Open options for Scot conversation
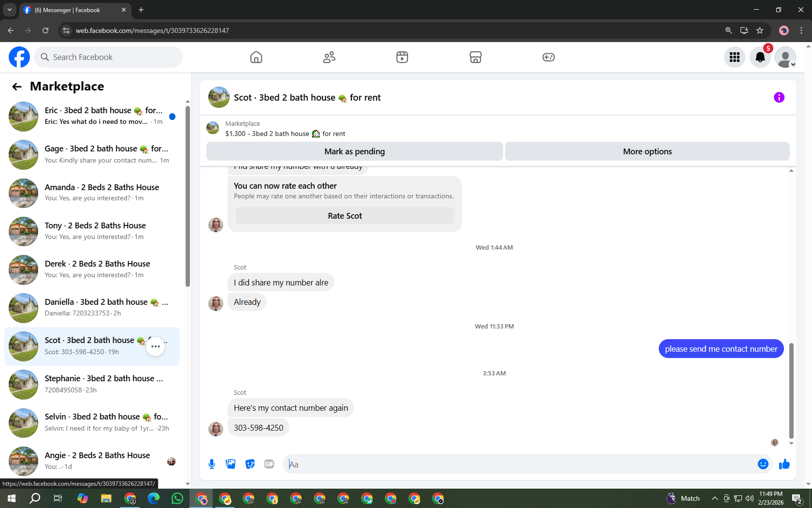 (156, 346)
